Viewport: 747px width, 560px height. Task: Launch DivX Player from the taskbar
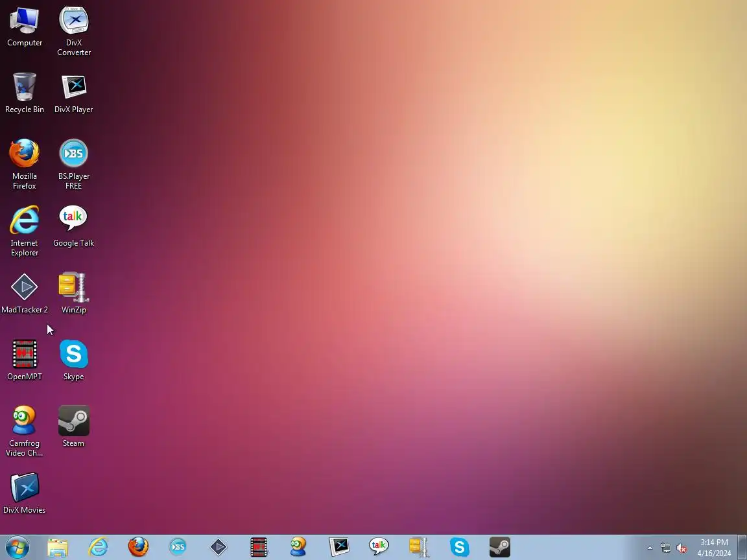click(339, 547)
